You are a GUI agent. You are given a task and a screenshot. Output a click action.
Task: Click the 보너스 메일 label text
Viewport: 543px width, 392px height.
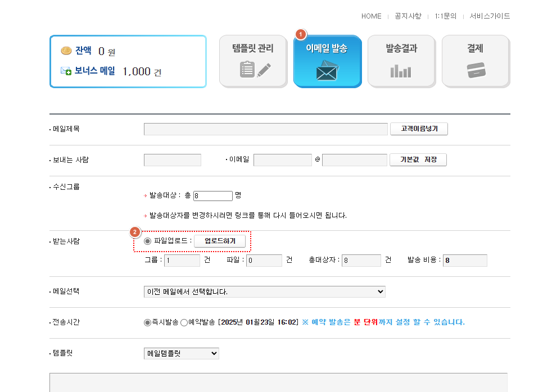(x=95, y=71)
